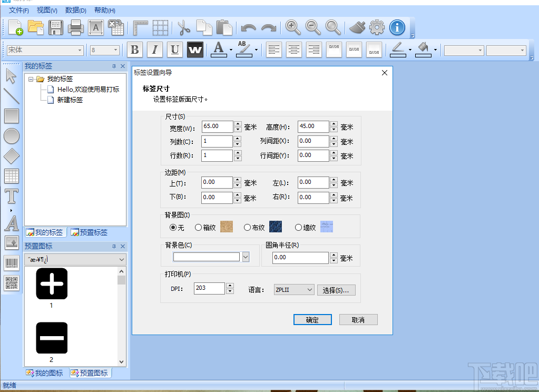
Task: Click the 取消 button
Action: click(x=358, y=320)
